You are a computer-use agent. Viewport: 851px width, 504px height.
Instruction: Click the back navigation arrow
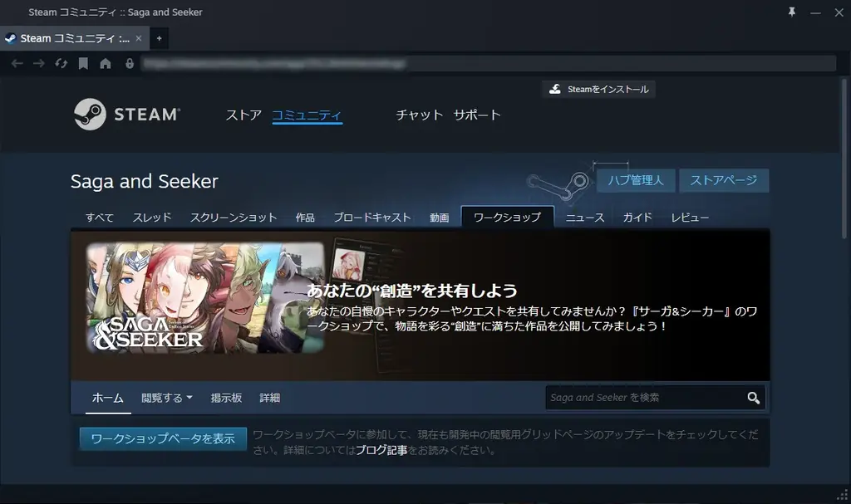(x=17, y=63)
